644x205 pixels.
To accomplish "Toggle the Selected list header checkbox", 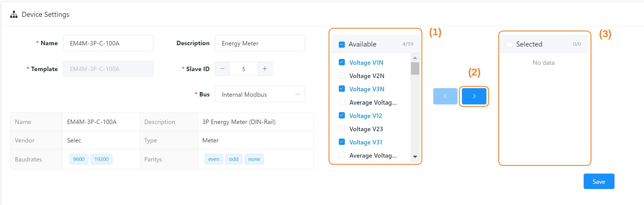I will click(509, 44).
